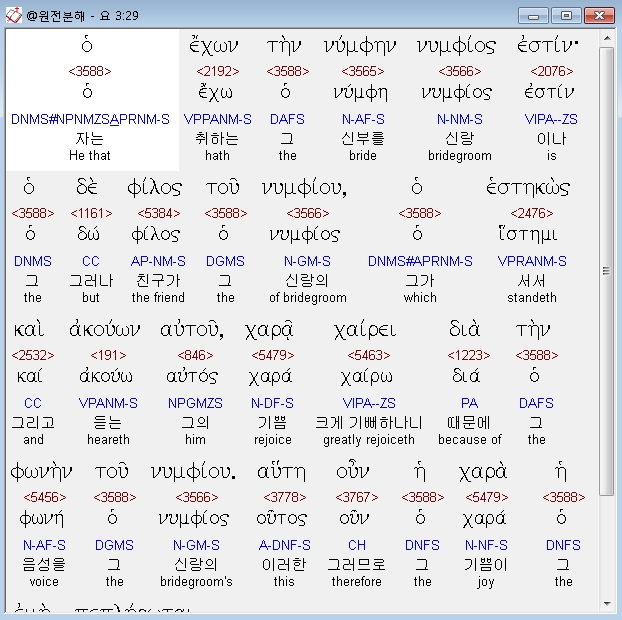
Task: Open Strong's number <3565>
Action: (363, 71)
